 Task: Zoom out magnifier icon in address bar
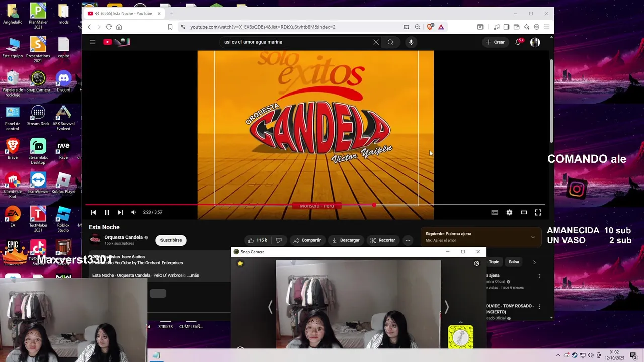[x=418, y=27]
